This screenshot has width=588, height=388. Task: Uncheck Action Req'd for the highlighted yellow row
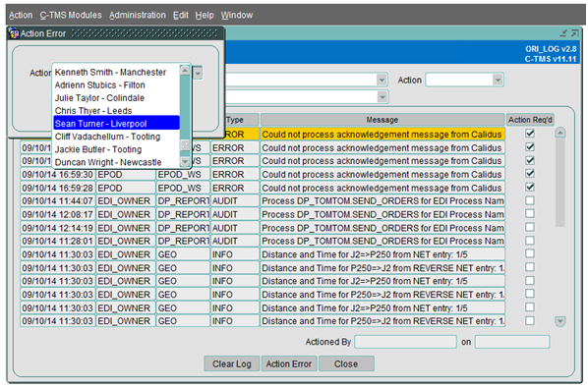click(530, 134)
